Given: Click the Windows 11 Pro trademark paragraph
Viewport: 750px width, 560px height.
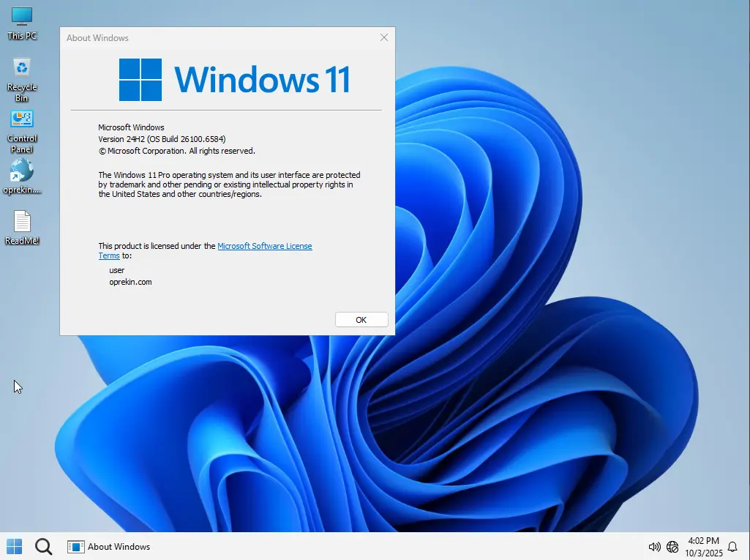Looking at the screenshot, I should pos(229,184).
